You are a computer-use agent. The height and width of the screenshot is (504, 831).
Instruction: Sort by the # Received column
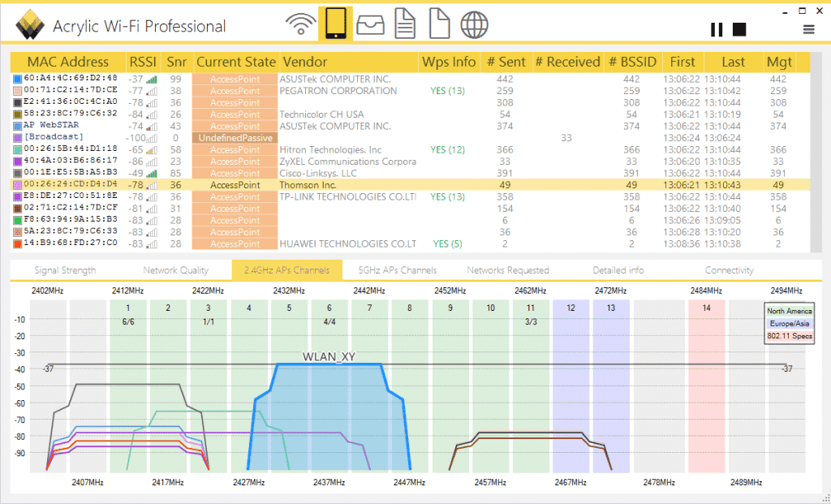tap(567, 62)
